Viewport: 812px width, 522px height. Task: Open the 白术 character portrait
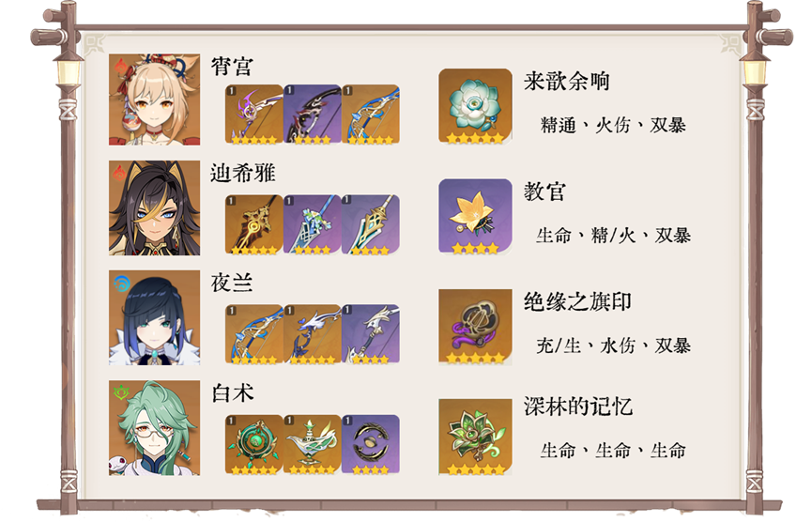pos(154,428)
